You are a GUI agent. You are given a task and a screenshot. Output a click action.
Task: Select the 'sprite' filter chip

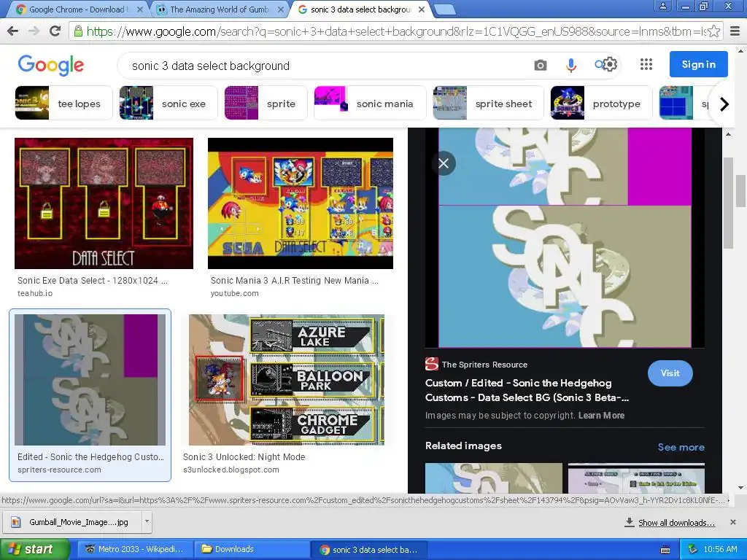[x=266, y=103]
